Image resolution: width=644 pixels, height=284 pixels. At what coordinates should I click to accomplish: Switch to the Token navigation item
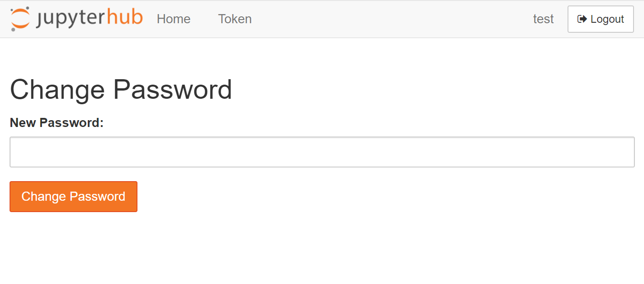point(235,19)
